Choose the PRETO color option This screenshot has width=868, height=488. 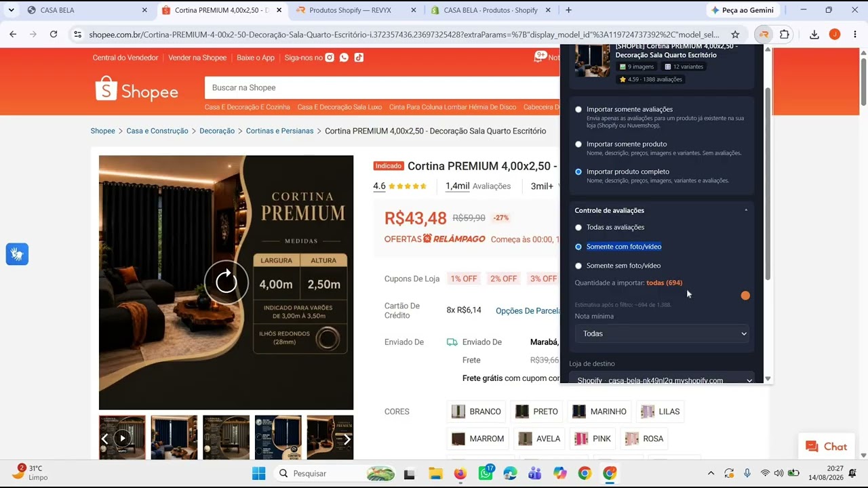536,411
